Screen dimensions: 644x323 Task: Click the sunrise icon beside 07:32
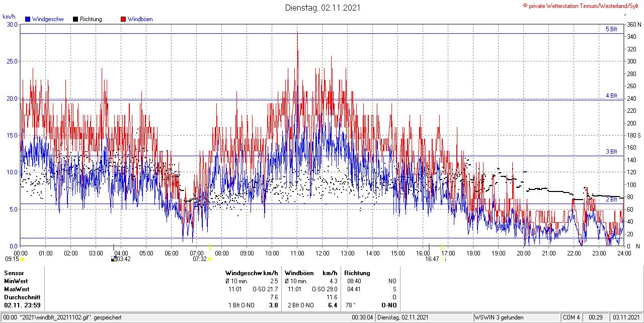pyautogui.click(x=210, y=259)
